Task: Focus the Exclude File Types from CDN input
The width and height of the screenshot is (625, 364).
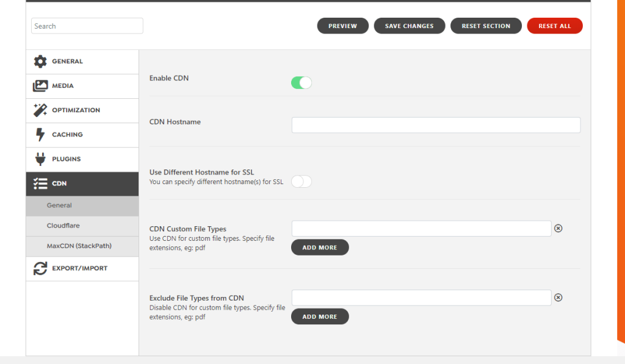Action: [x=421, y=298]
